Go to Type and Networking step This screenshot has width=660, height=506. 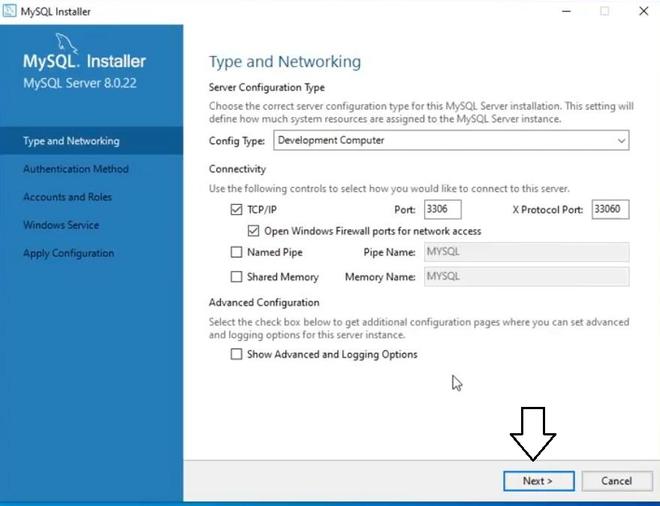(91, 141)
